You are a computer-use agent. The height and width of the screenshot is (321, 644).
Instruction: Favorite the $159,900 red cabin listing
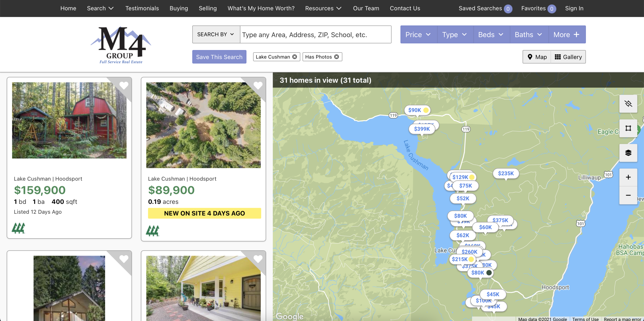tap(124, 85)
